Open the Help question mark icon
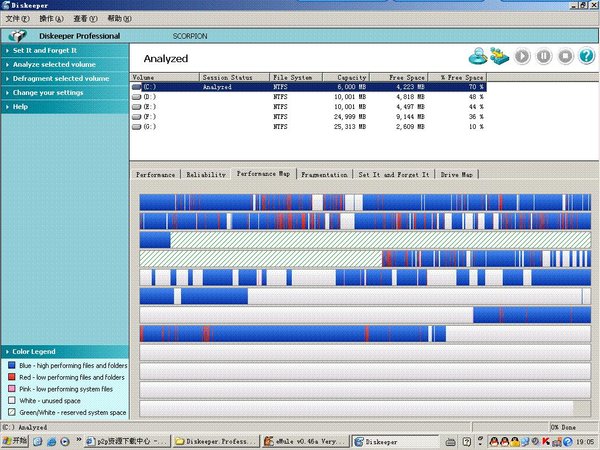 [x=587, y=56]
